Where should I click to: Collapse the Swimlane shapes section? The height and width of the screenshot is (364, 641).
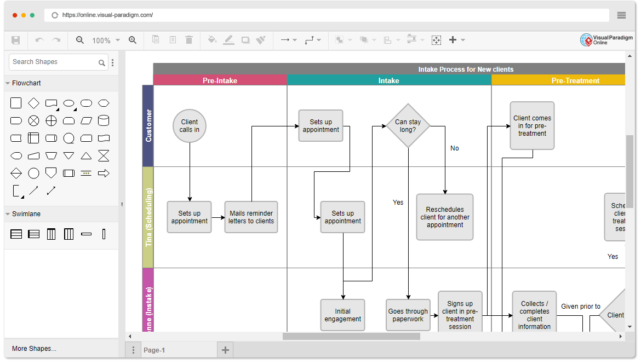coord(8,213)
